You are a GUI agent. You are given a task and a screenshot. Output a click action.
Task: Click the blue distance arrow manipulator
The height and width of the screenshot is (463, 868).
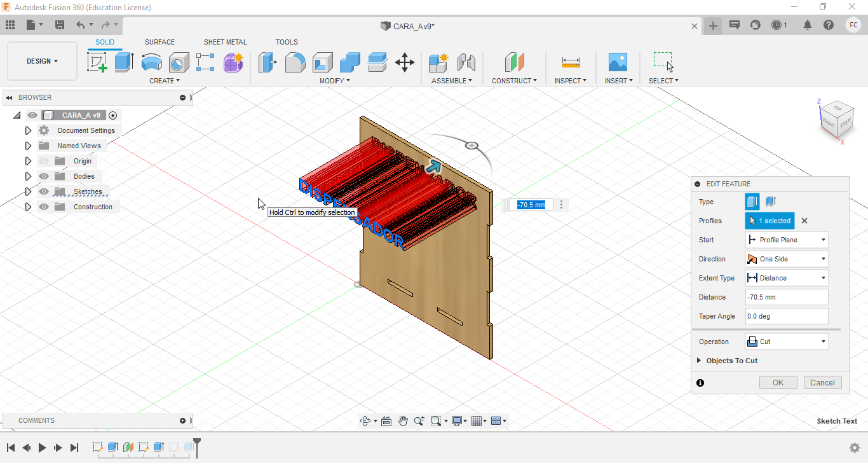[433, 167]
